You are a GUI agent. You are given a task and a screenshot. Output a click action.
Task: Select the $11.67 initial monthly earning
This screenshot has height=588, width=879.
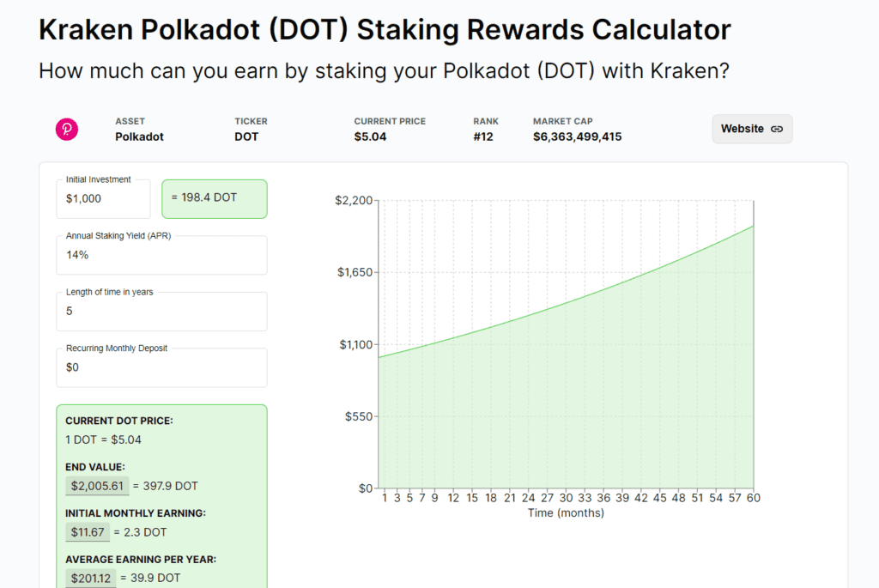coord(88,532)
